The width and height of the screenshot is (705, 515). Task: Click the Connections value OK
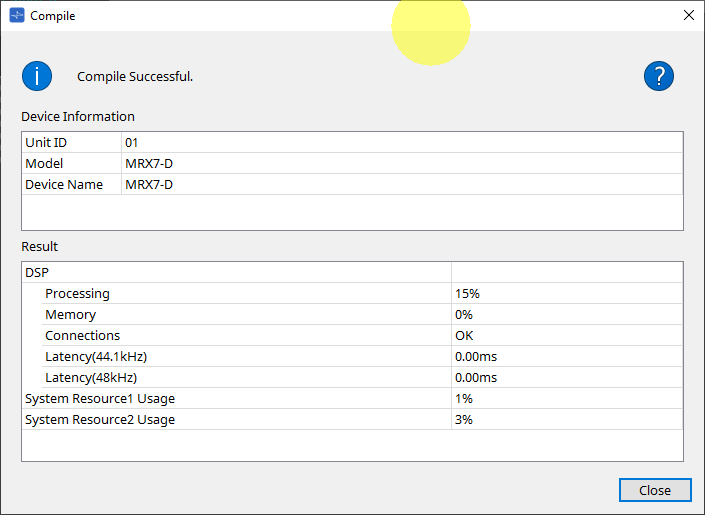coord(464,336)
